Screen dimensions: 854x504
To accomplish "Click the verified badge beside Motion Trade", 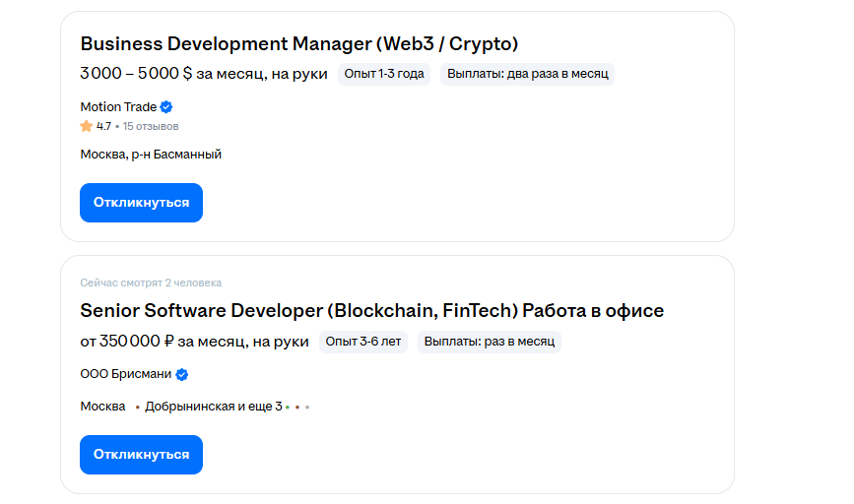I will pos(166,107).
